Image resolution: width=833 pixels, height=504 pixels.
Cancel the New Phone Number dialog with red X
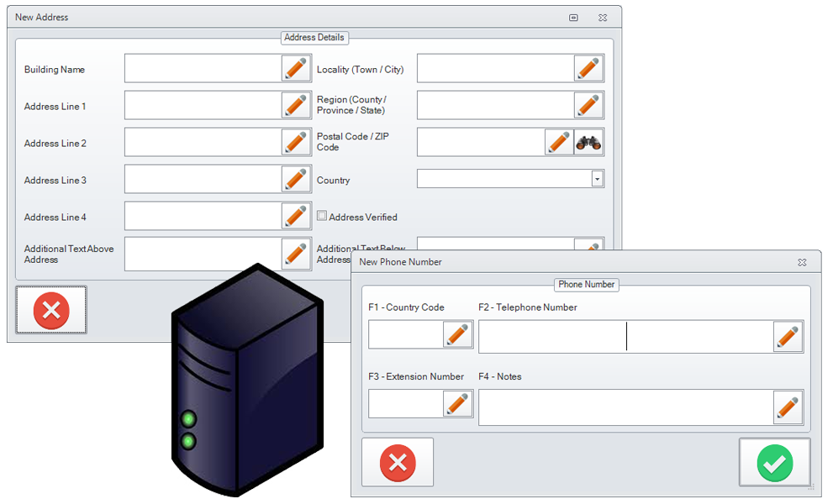tap(398, 462)
